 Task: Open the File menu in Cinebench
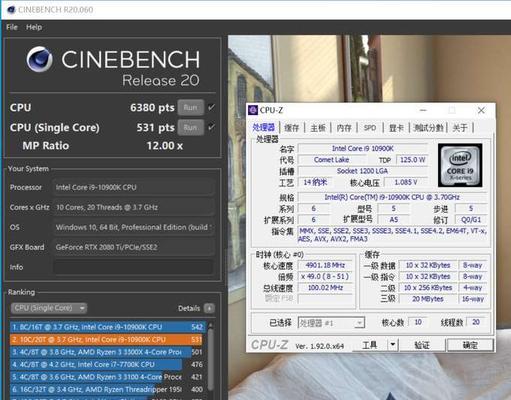click(x=12, y=27)
